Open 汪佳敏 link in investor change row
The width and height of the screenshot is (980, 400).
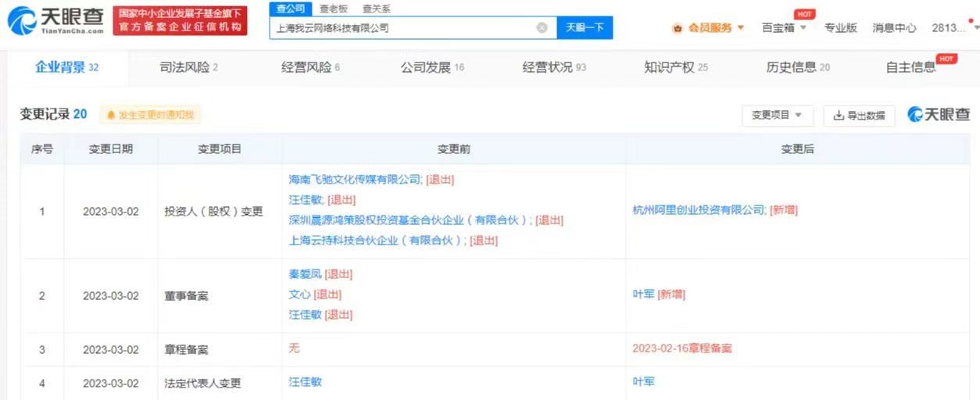[305, 199]
